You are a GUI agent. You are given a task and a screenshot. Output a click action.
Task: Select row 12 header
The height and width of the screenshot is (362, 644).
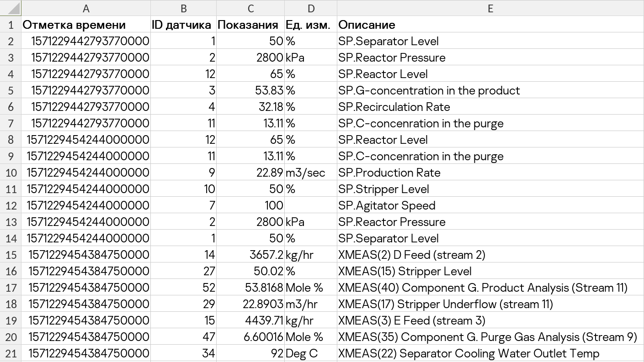(11, 205)
